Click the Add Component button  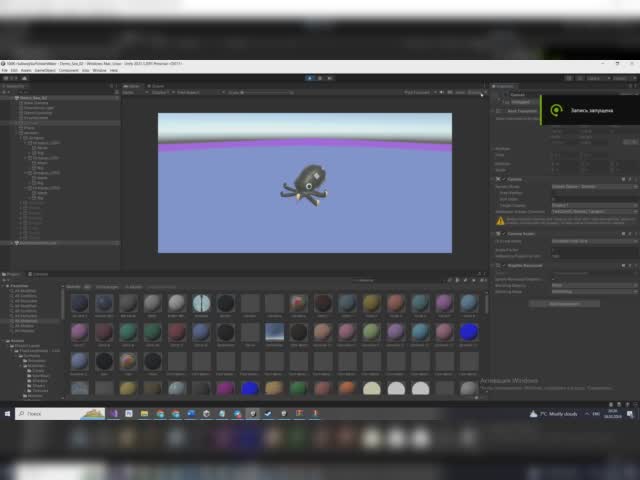click(x=564, y=304)
